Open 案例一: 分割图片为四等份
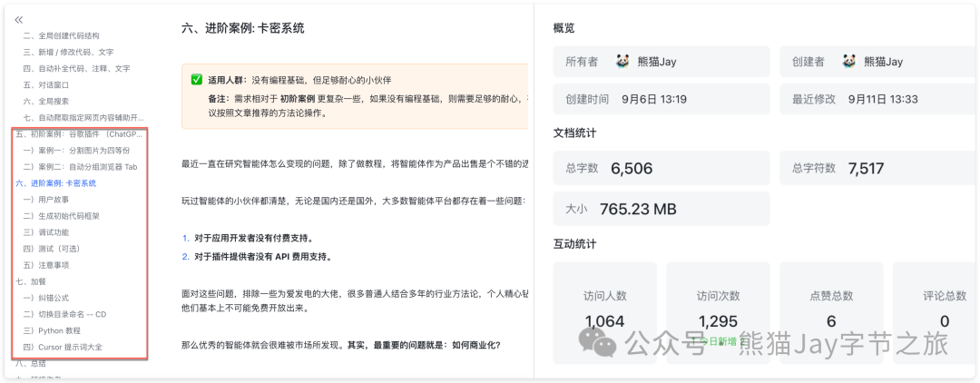 coord(76,151)
